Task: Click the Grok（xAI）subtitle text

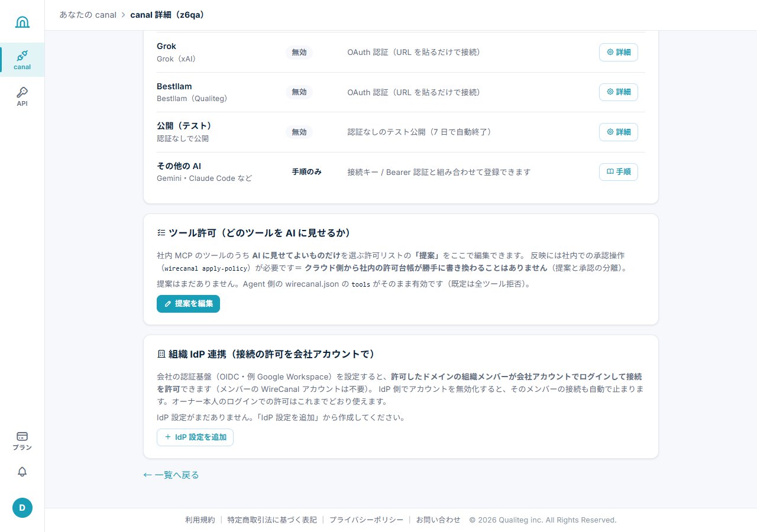Action: click(176, 59)
